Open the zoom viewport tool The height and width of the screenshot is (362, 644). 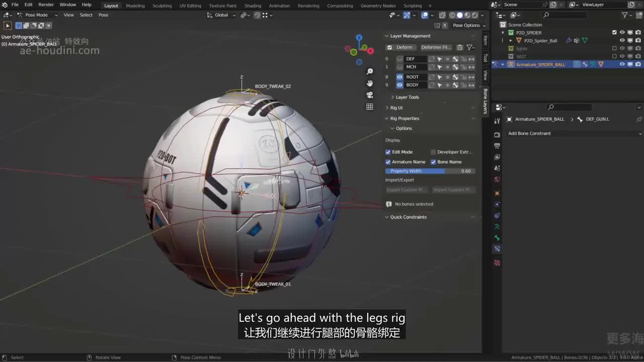coord(370,72)
